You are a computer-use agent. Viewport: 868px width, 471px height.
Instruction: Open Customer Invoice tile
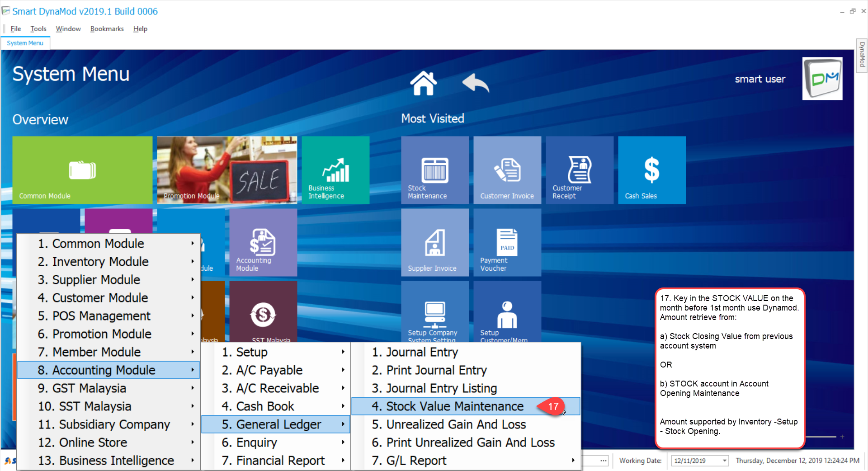[x=507, y=170]
